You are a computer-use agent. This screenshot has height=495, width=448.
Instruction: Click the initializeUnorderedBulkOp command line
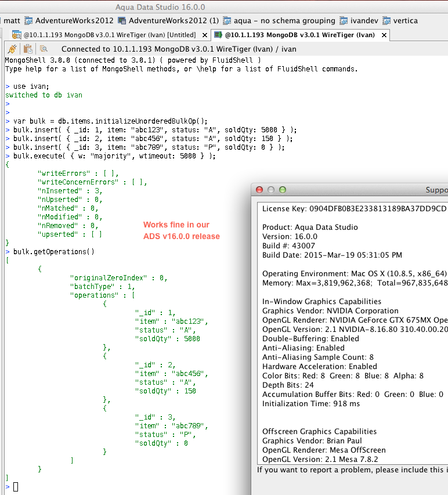pyautogui.click(x=110, y=121)
